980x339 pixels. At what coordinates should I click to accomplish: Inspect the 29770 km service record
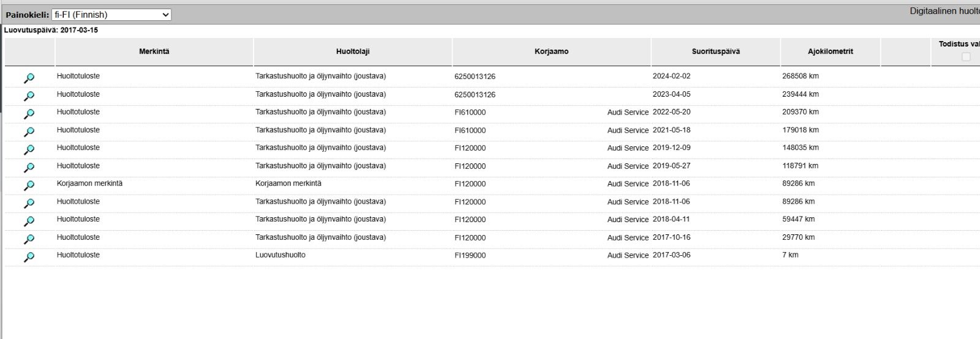pos(29,239)
